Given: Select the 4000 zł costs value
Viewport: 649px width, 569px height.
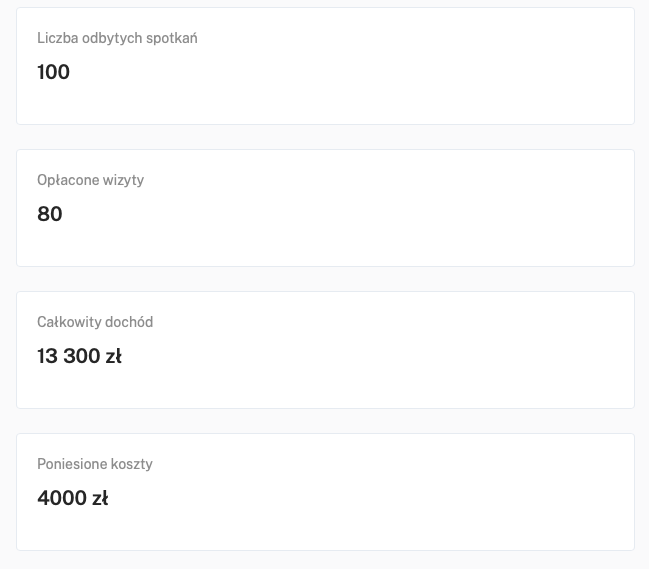Looking at the screenshot, I should point(72,498).
